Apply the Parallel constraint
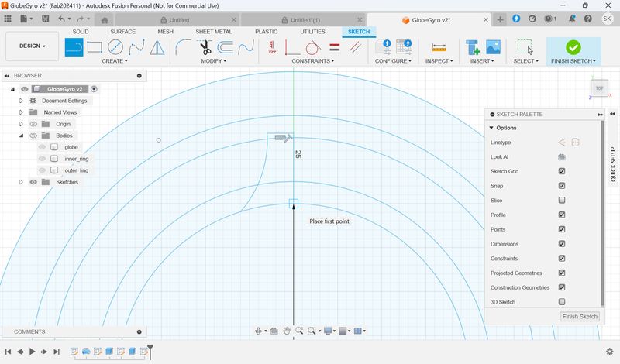The image size is (620, 364). coord(355,47)
